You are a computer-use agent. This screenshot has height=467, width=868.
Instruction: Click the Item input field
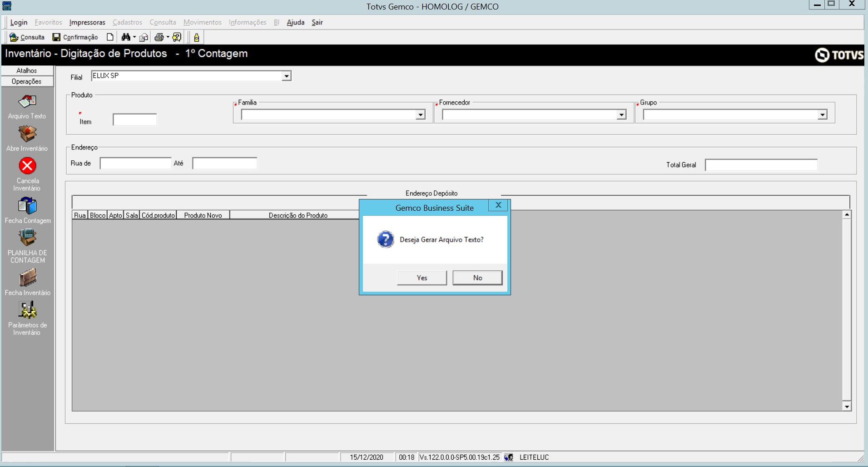(x=135, y=120)
